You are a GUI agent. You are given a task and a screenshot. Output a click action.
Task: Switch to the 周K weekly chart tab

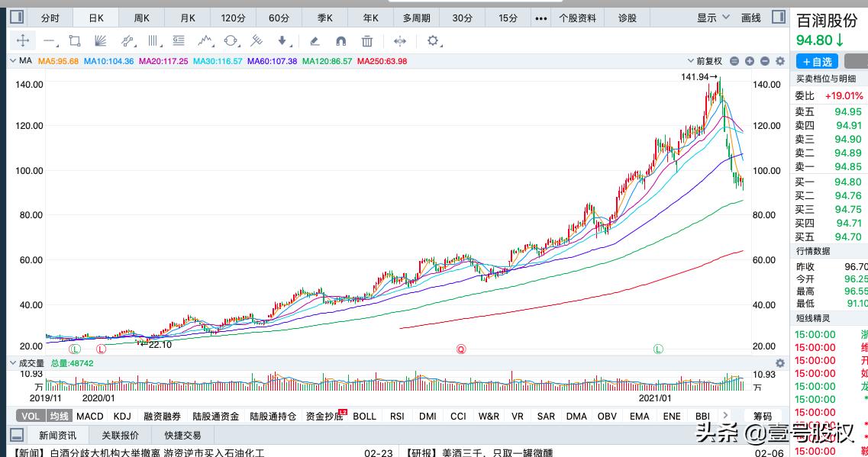pyautogui.click(x=141, y=18)
